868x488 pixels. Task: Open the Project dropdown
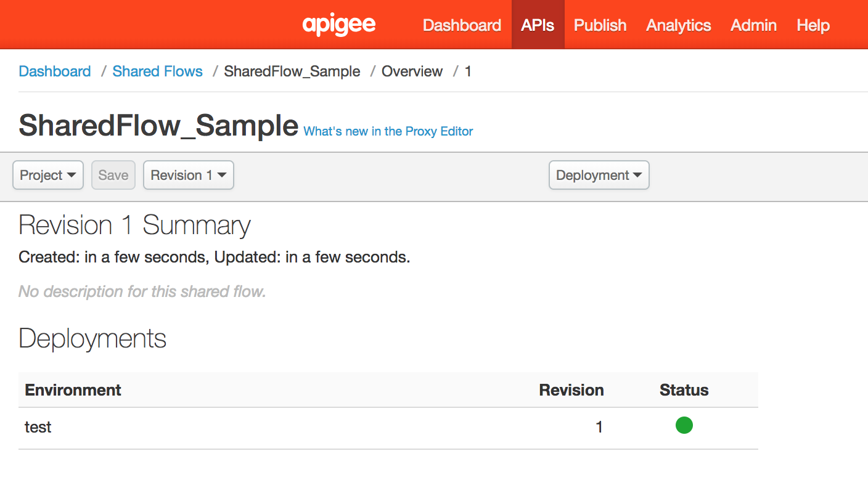(x=48, y=175)
